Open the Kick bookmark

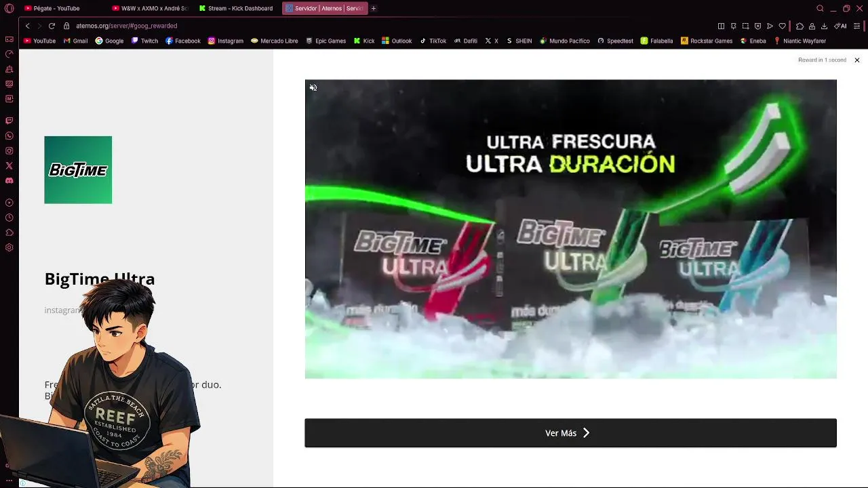(364, 41)
